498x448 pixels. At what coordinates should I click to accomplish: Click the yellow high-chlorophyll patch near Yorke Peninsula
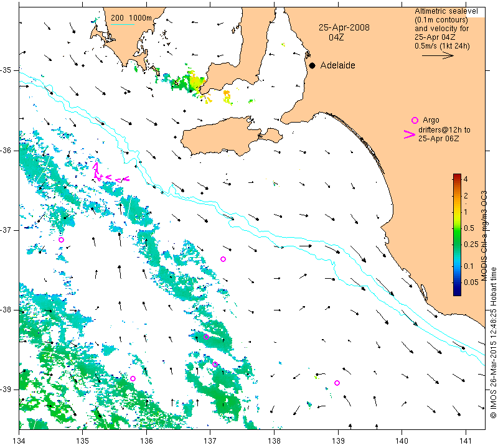[x=195, y=81]
